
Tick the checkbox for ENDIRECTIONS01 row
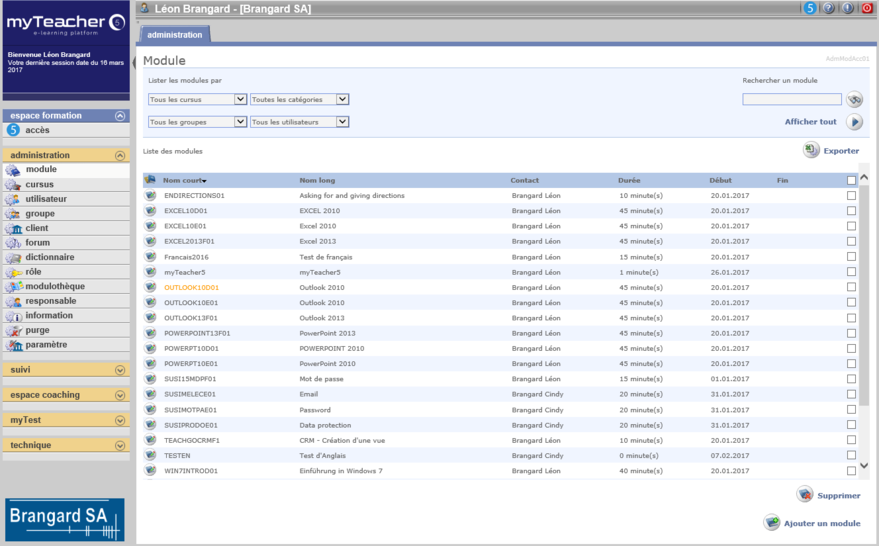pos(851,196)
